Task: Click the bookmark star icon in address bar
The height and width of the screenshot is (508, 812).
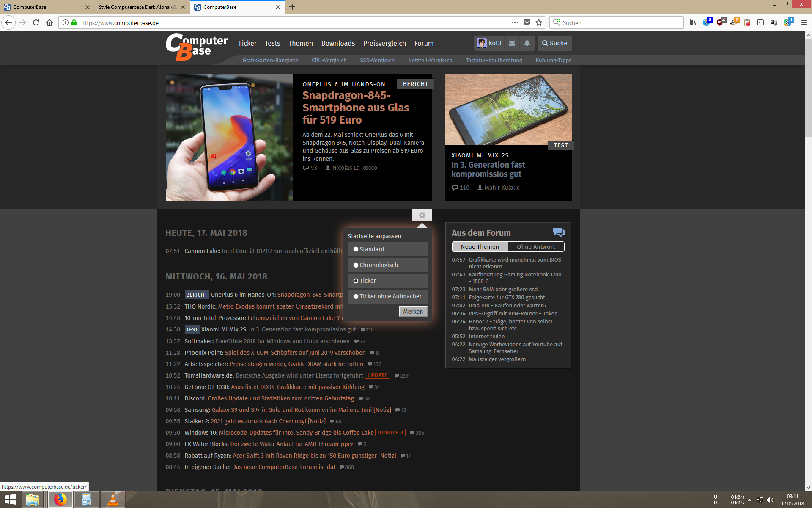Action: tap(538, 22)
